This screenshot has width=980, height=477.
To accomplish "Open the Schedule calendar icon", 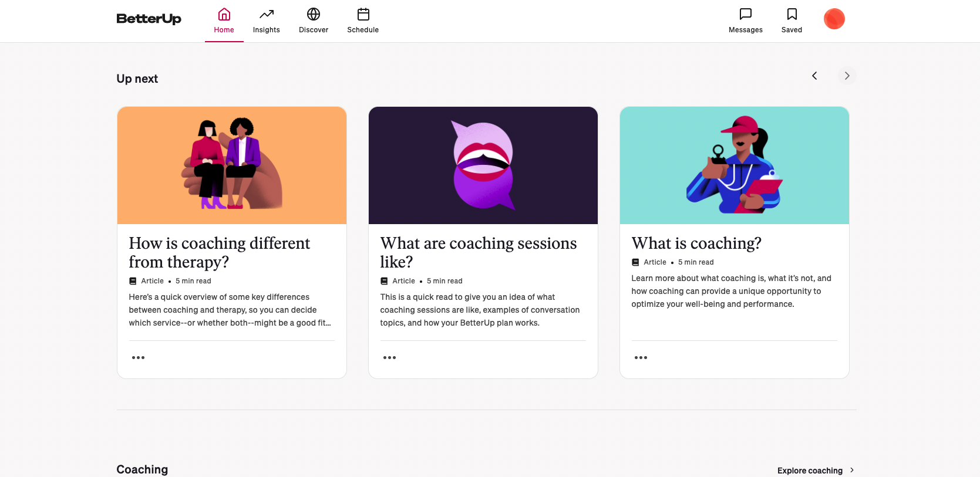I will (x=363, y=14).
